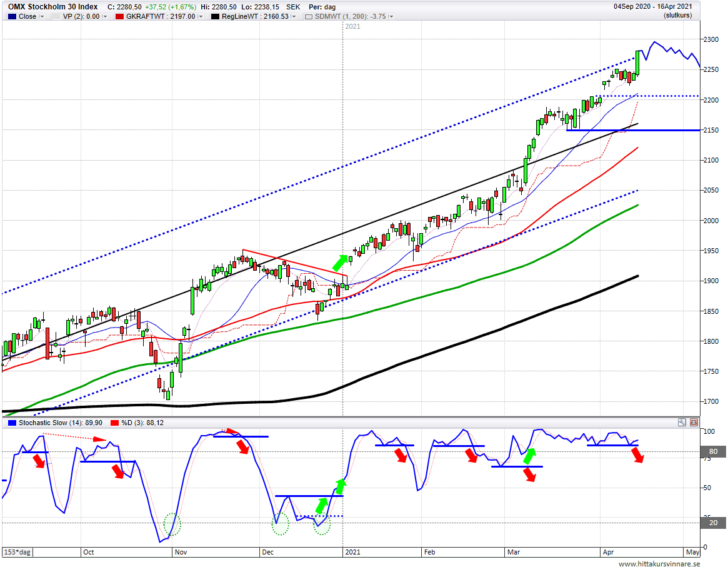Click the GKRAFTWT : 2197.00 label
728x567 pixels.
tap(161, 16)
